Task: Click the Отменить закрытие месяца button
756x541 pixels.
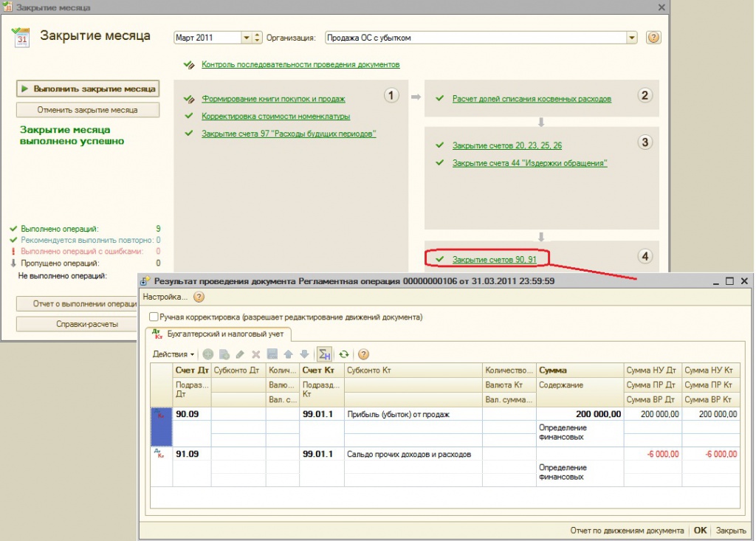Action: tap(88, 110)
